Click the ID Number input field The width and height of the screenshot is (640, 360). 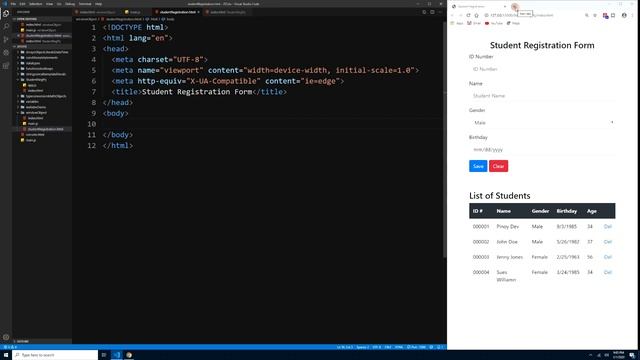[x=542, y=69]
